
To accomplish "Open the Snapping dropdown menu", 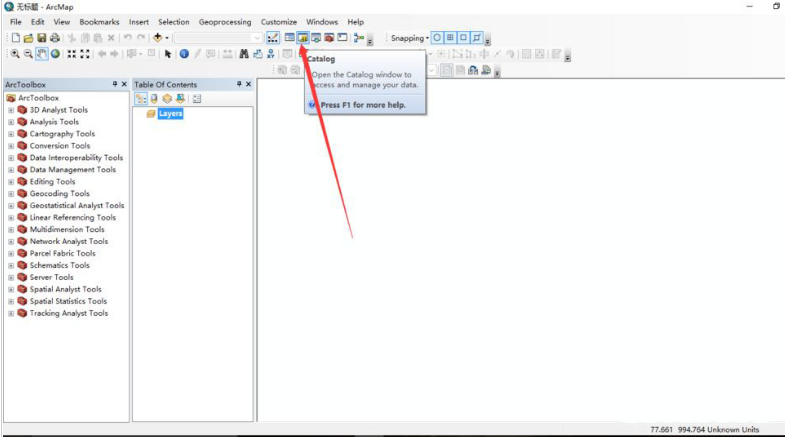I will pyautogui.click(x=410, y=38).
